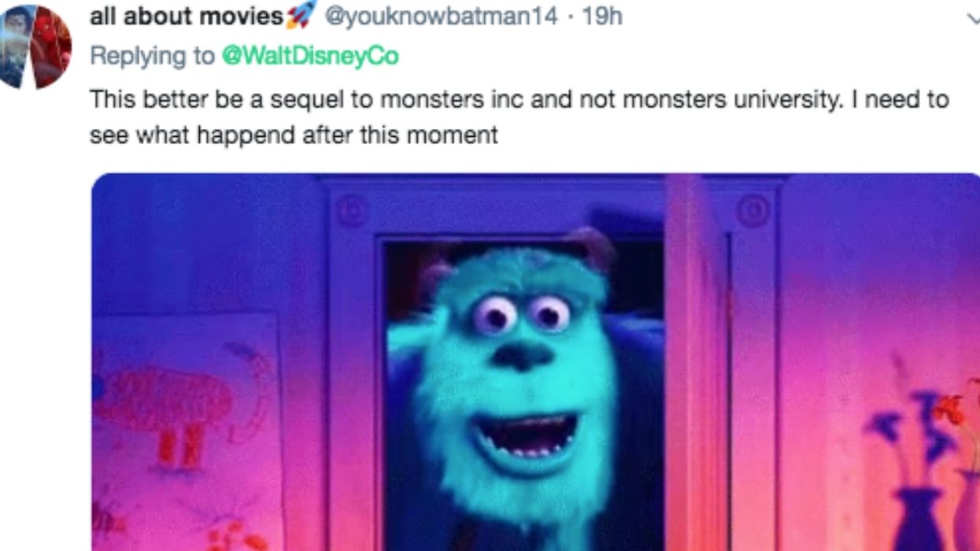Open the @WaltDisneyCo mention link

(x=310, y=57)
